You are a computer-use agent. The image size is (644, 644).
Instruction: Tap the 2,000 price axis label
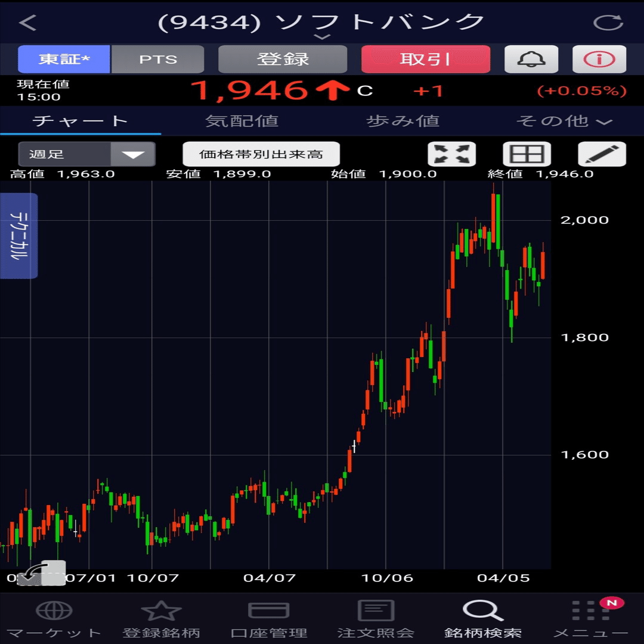click(x=584, y=219)
